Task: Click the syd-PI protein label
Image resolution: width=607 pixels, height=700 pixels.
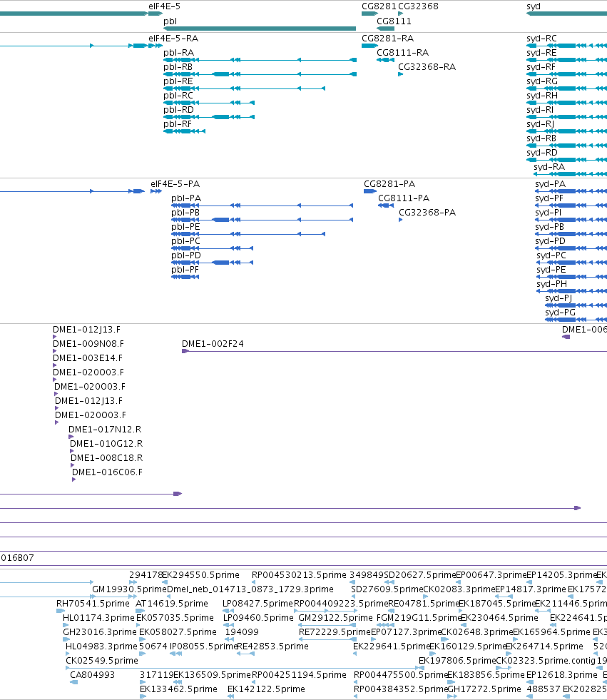Action: (549, 213)
